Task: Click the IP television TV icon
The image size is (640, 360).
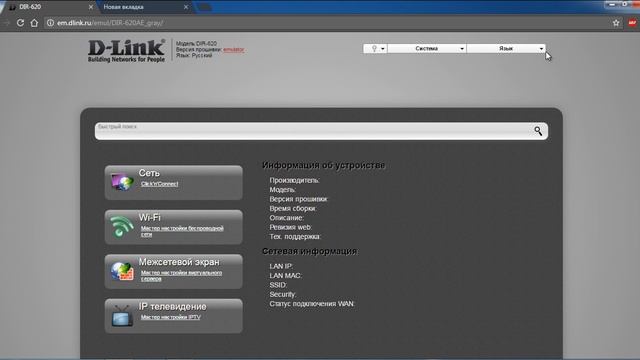Action: point(122,316)
